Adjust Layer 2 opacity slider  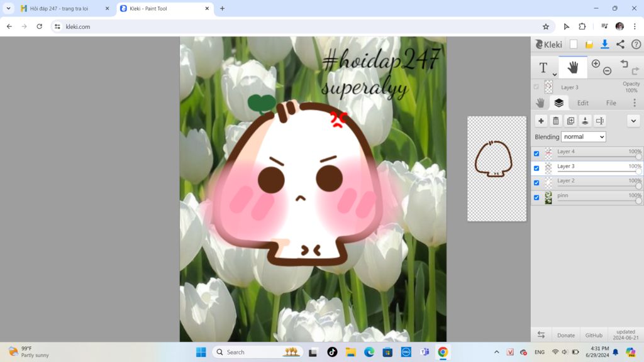point(639,186)
